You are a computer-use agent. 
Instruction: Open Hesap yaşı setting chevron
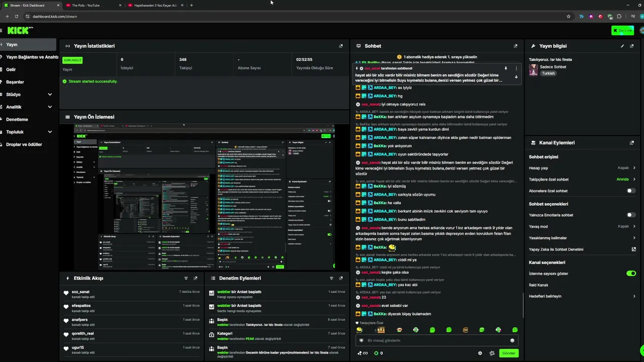pos(634,168)
